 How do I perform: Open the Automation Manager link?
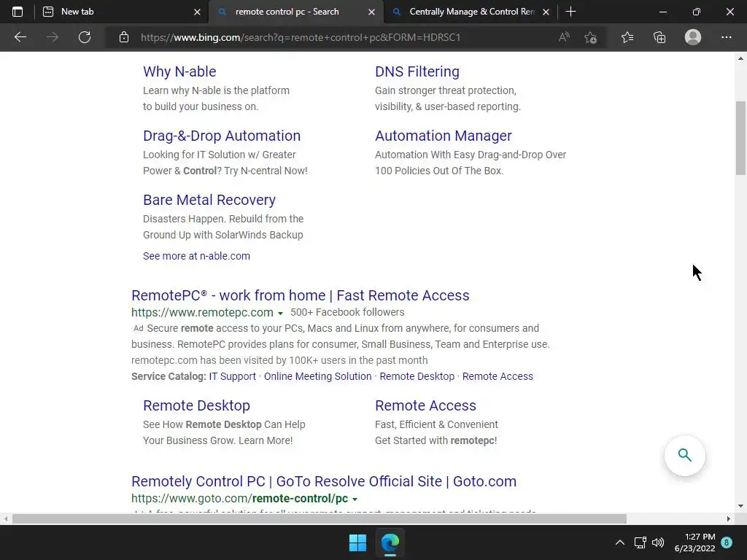click(444, 136)
